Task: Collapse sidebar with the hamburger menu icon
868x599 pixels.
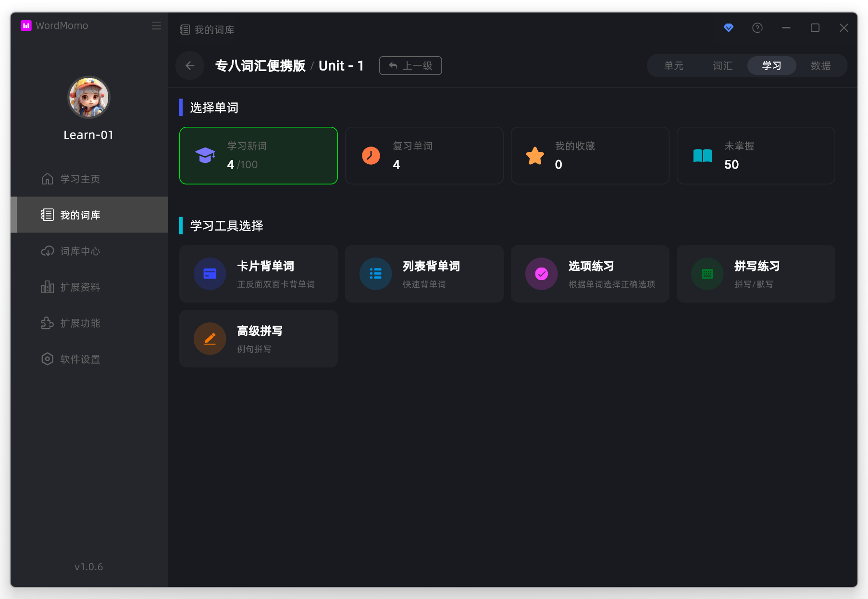Action: (156, 25)
